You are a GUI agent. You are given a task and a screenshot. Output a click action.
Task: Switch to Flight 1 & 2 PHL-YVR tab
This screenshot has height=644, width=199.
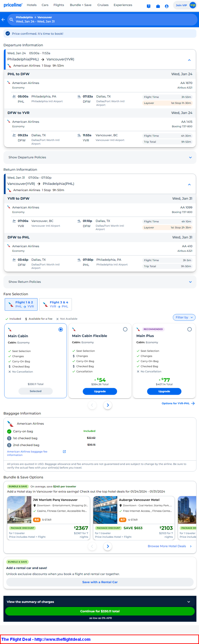(x=21, y=304)
